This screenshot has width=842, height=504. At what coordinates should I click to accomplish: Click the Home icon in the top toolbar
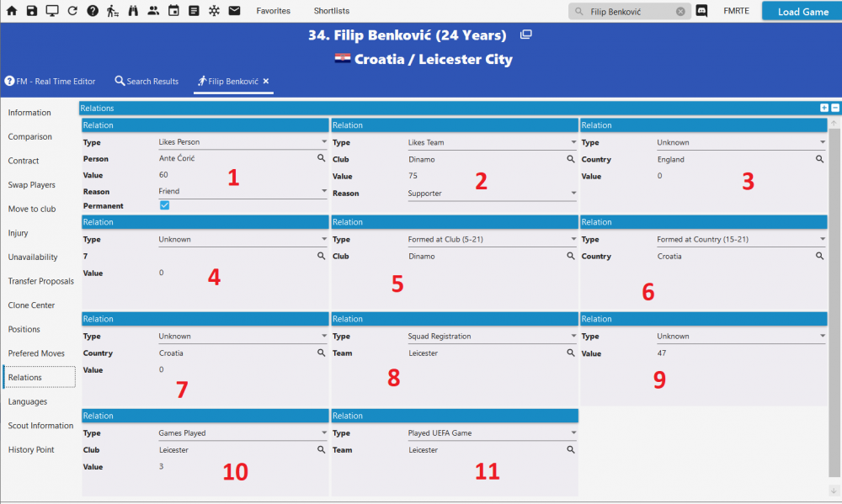point(11,11)
